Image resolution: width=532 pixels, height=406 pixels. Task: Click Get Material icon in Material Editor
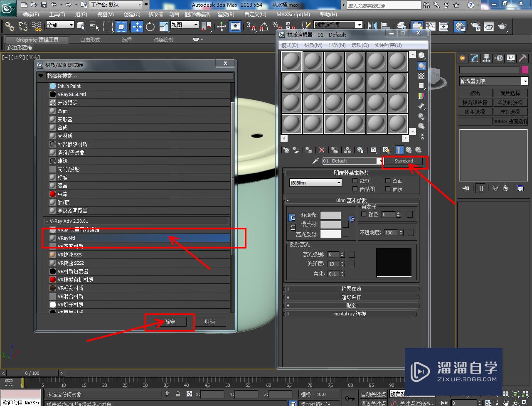coord(286,150)
